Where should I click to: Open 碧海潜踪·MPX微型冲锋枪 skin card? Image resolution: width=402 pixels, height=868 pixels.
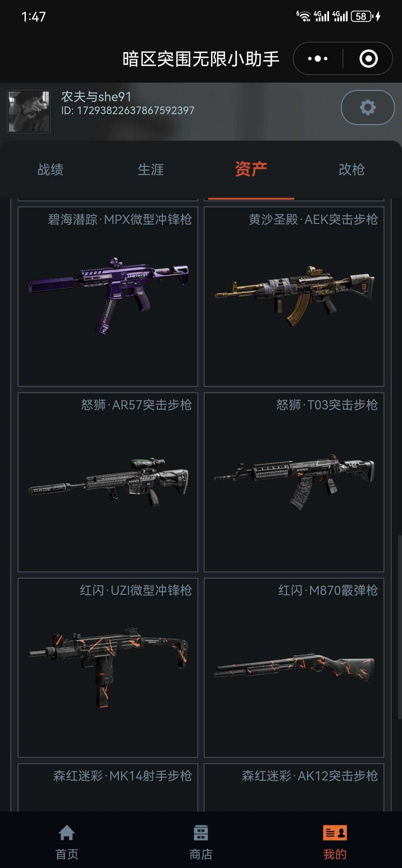[x=108, y=296]
